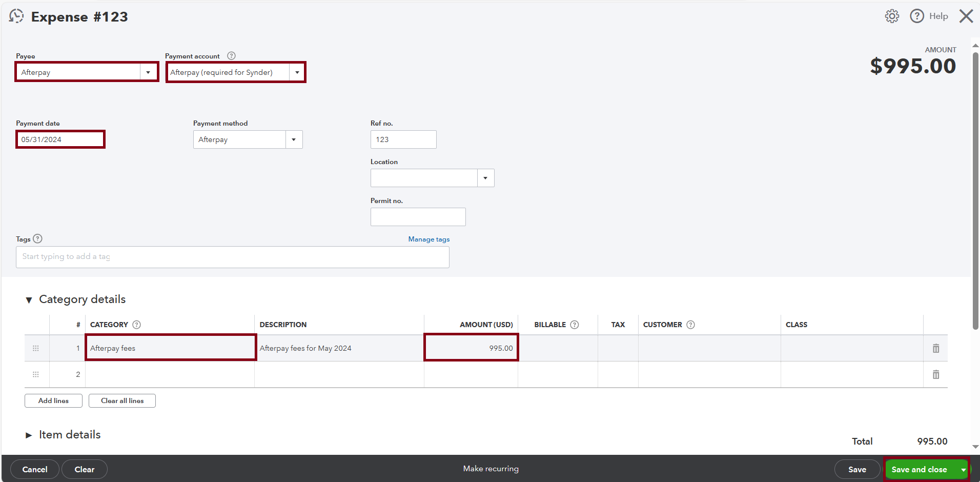Close the Expense #123 form

966,16
